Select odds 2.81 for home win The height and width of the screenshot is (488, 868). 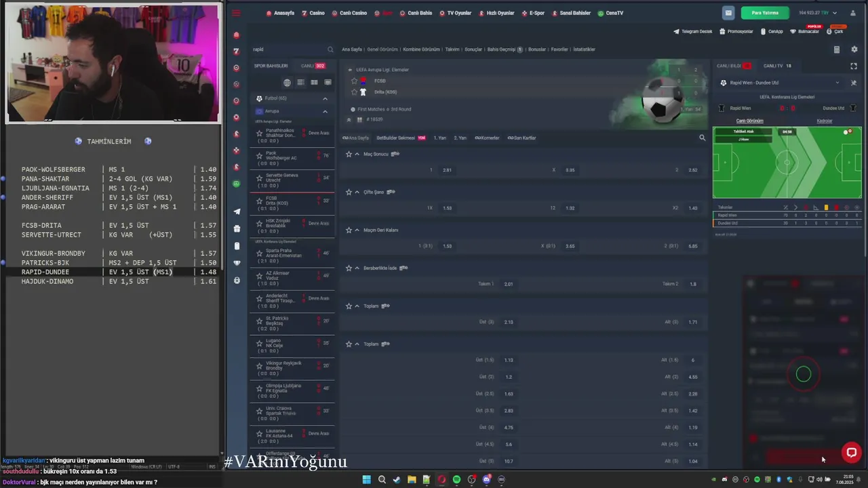pyautogui.click(x=447, y=170)
